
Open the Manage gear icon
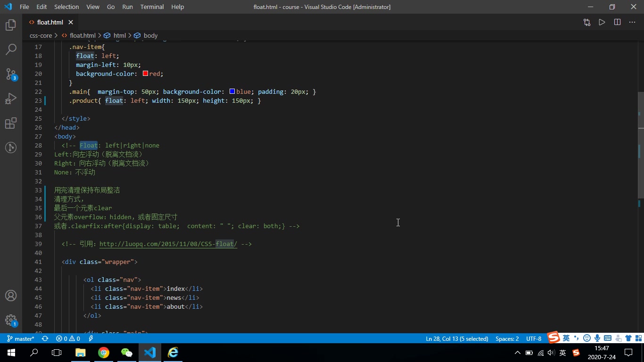[11, 321]
